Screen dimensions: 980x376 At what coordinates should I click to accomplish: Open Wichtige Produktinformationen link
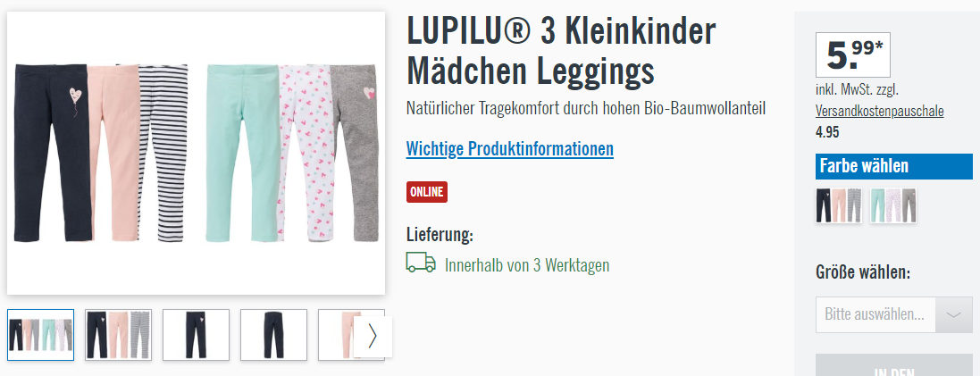point(509,149)
